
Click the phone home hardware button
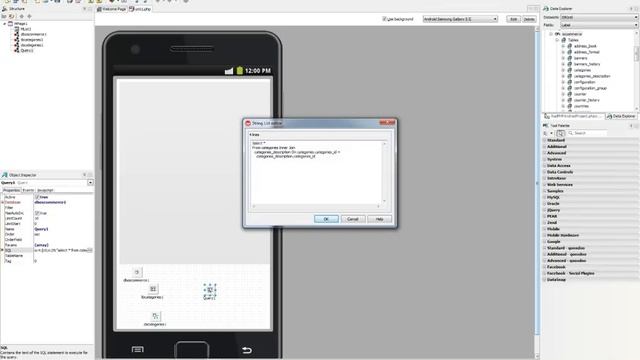pos(191,350)
